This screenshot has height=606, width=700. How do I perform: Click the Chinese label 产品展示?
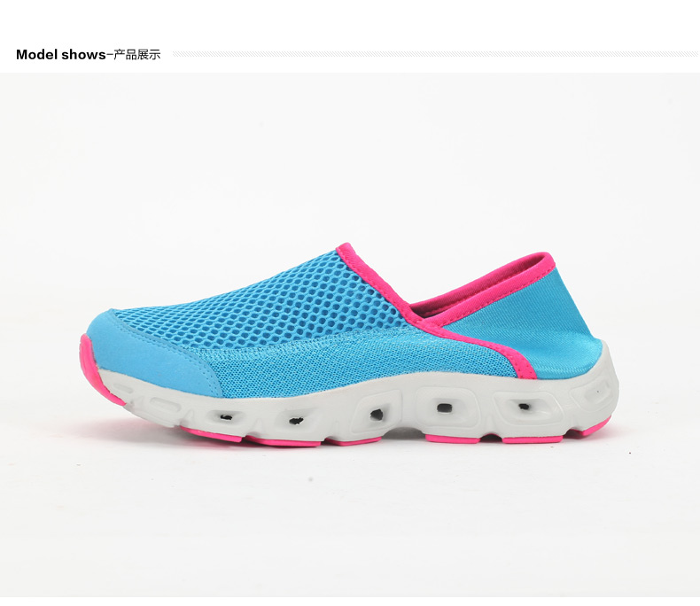(x=136, y=55)
